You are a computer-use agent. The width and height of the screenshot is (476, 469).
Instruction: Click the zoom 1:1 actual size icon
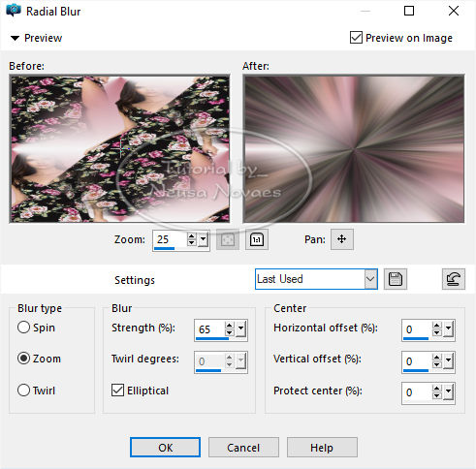(257, 239)
